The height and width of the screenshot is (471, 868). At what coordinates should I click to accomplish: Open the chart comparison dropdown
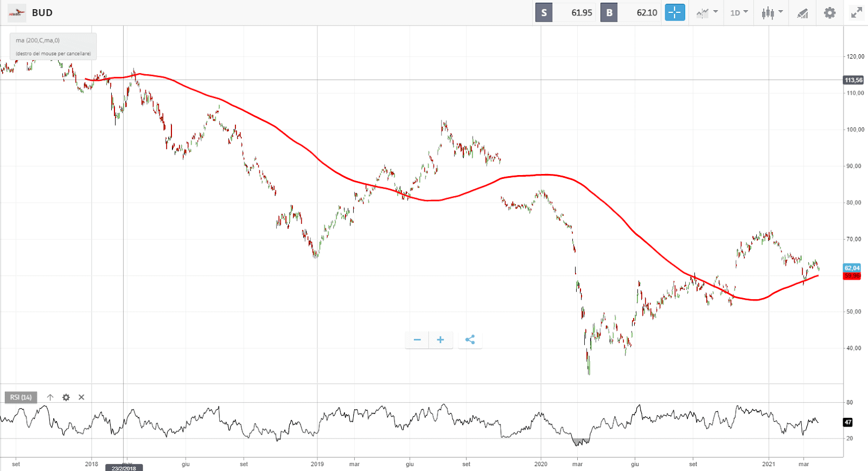pyautogui.click(x=707, y=12)
